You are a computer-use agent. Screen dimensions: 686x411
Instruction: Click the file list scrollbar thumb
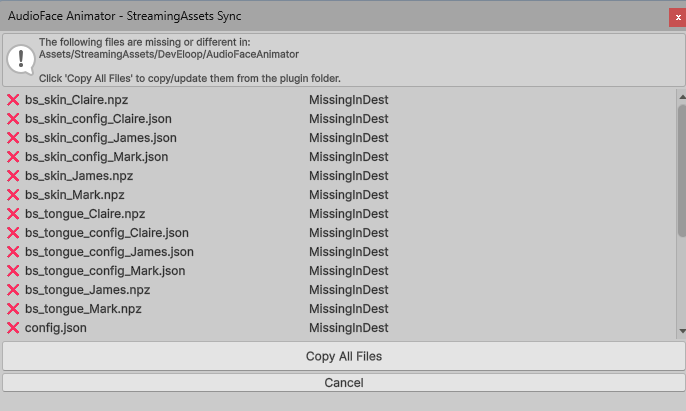tap(682, 171)
